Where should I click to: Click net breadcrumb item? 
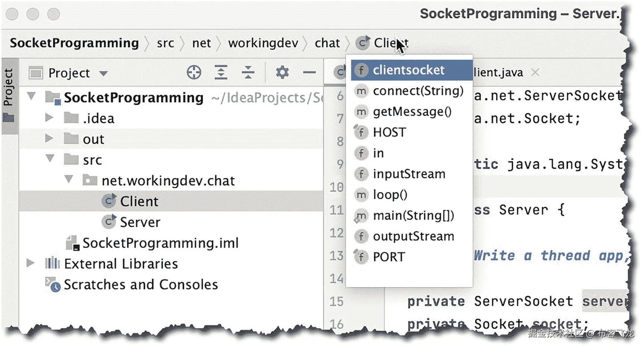pos(202,43)
